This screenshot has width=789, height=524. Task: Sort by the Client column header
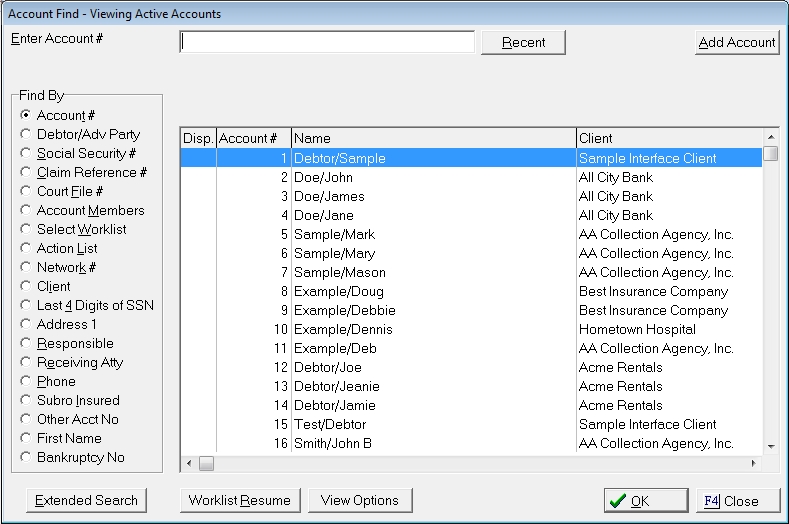pos(668,138)
